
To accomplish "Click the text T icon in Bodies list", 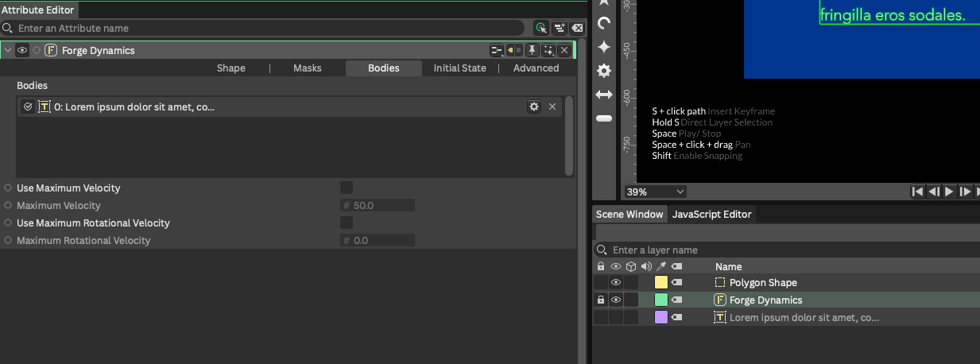I will tap(45, 106).
